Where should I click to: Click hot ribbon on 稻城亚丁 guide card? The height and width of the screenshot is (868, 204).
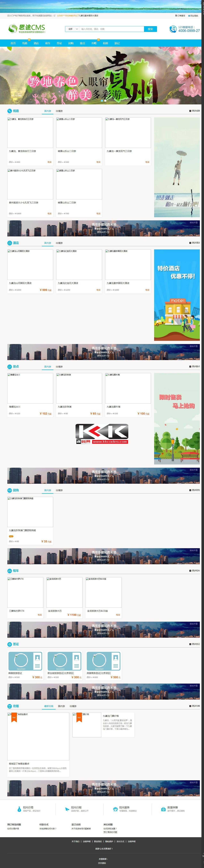tap(14, 717)
